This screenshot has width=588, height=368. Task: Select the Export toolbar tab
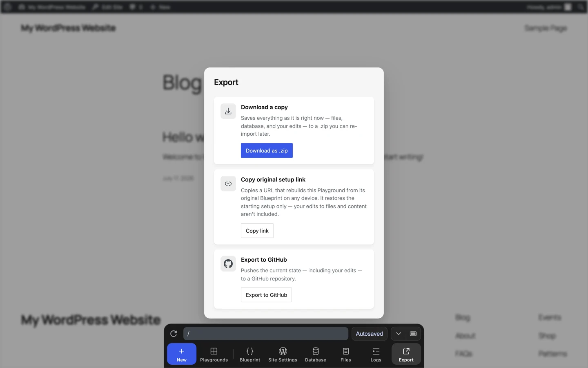(406, 354)
